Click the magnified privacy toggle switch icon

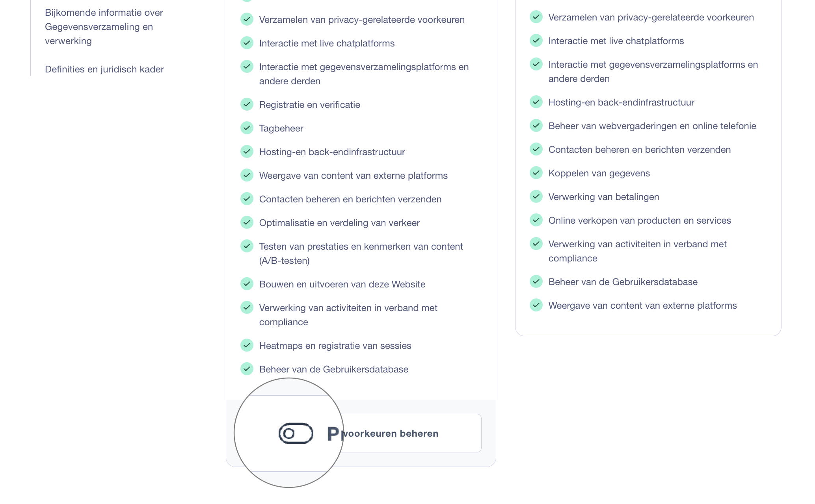(x=296, y=434)
